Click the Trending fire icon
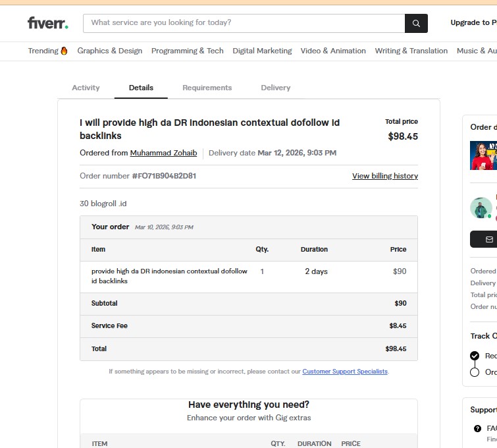The width and height of the screenshot is (497, 448). 64,51
